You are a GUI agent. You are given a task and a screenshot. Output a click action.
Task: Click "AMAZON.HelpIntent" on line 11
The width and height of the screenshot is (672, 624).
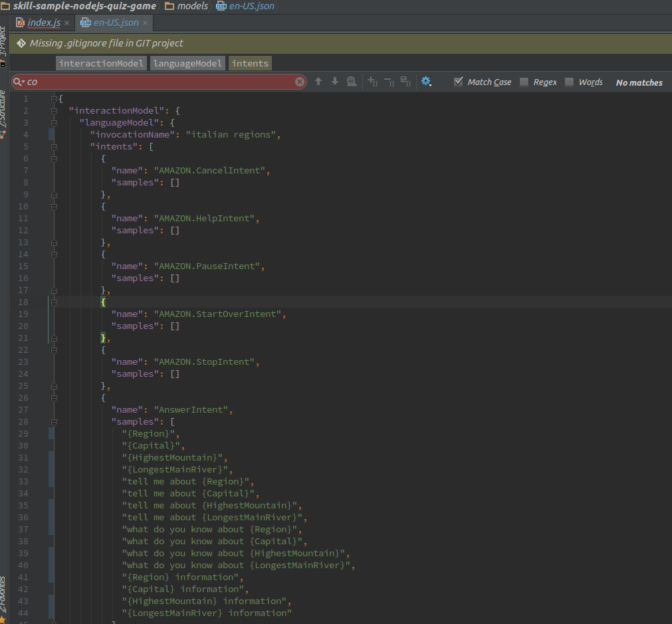(x=205, y=219)
